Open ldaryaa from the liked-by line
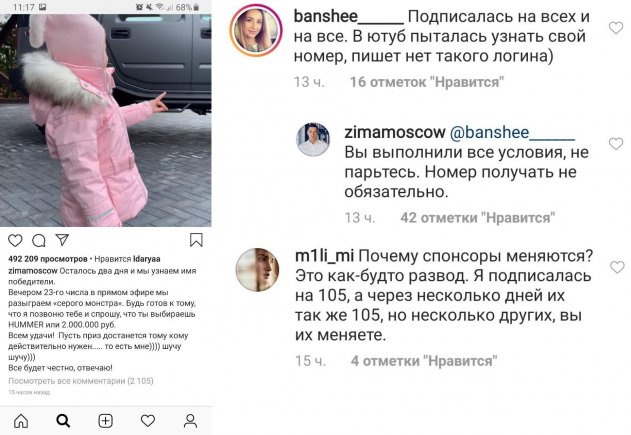The image size is (631, 435). [146, 259]
